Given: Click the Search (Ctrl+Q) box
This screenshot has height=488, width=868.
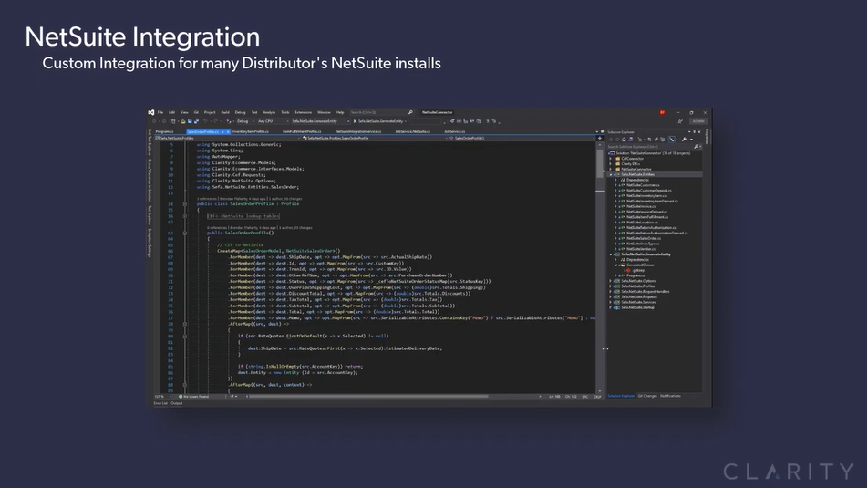Looking at the screenshot, I should pyautogui.click(x=382, y=112).
